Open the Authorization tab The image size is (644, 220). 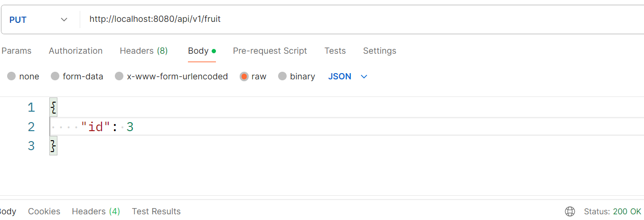(75, 51)
